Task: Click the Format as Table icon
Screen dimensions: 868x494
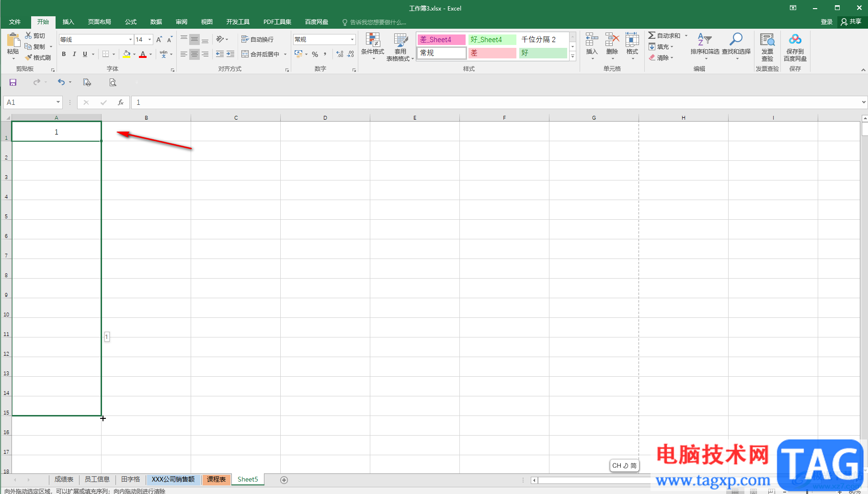Action: 400,40
